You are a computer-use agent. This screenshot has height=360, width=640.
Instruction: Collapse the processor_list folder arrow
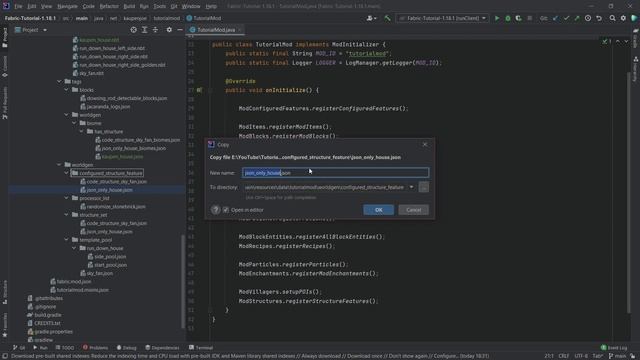[67, 198]
